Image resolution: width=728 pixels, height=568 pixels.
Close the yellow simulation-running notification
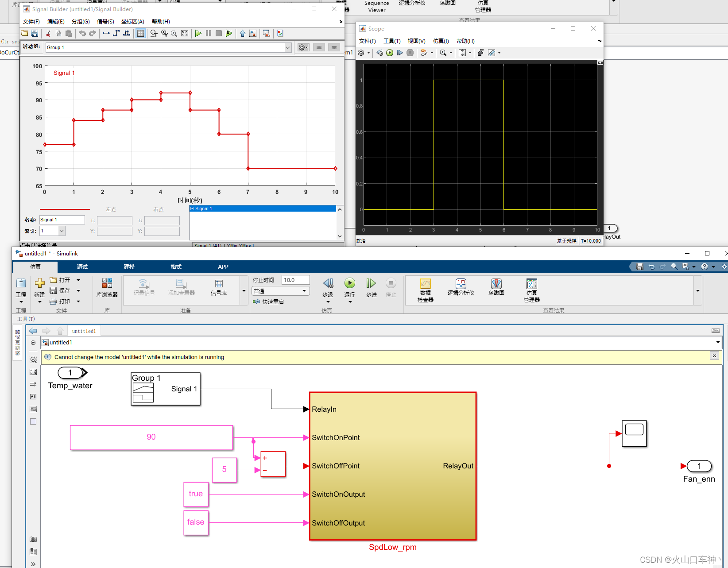click(x=714, y=355)
